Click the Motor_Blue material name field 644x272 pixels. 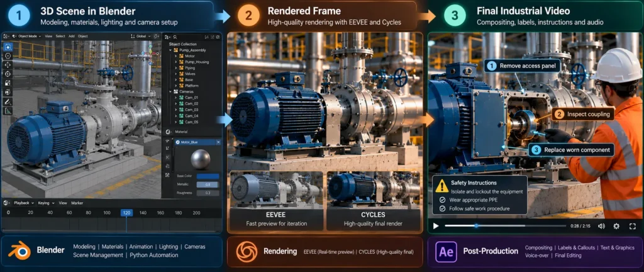195,142
